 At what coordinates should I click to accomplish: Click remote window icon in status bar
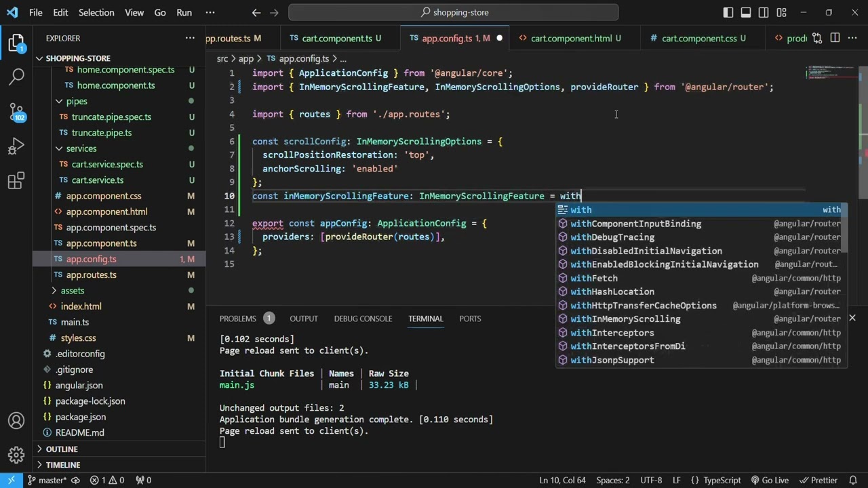coord(11,480)
